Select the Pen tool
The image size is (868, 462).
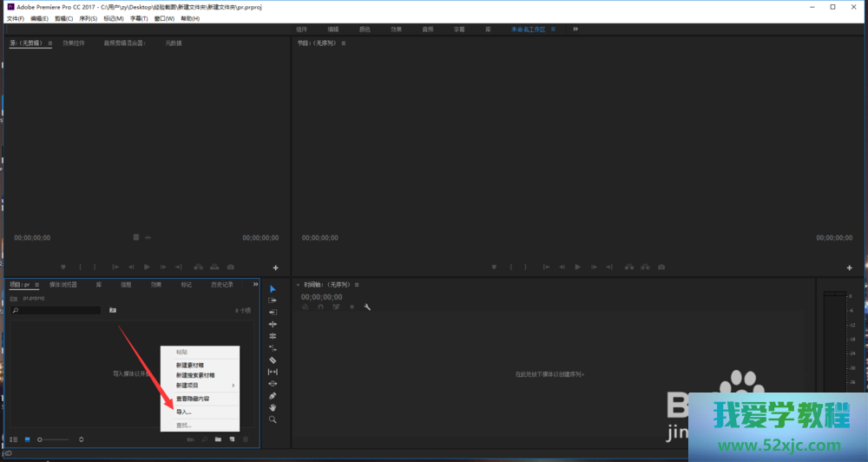(x=273, y=395)
